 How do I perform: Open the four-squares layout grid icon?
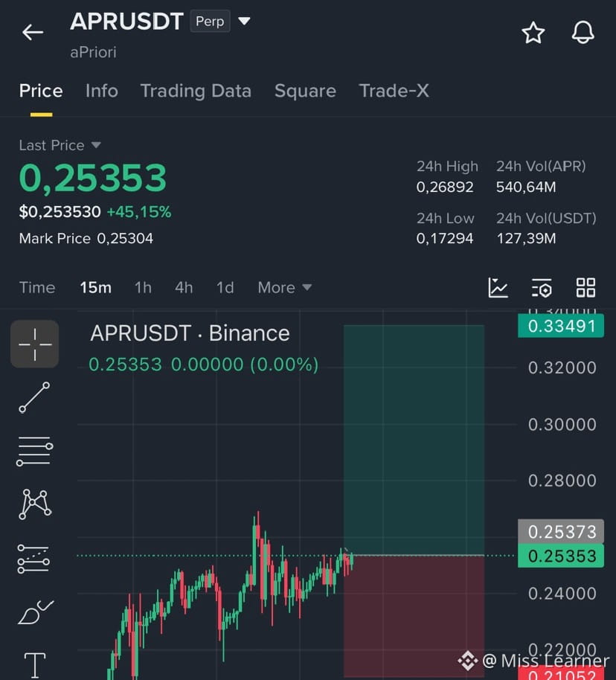585,287
